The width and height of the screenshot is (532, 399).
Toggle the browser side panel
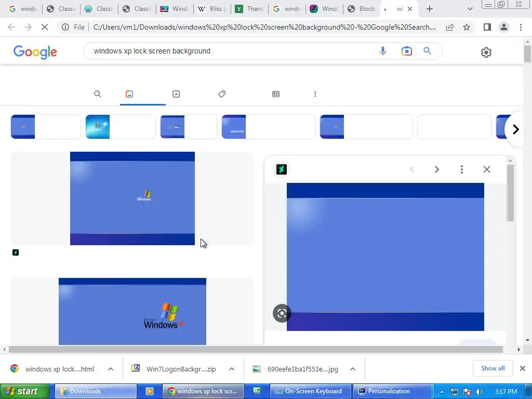[487, 27]
